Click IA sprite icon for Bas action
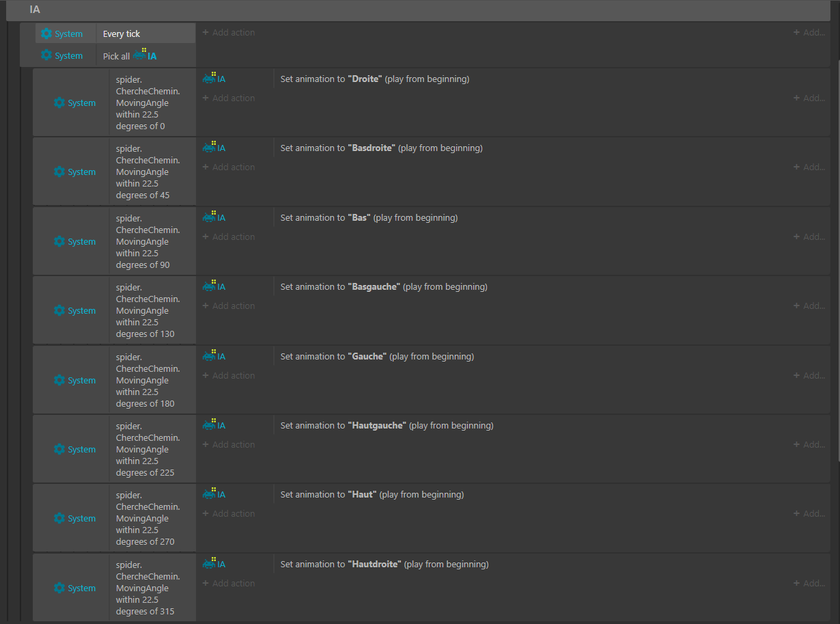The image size is (840, 624). (x=210, y=217)
